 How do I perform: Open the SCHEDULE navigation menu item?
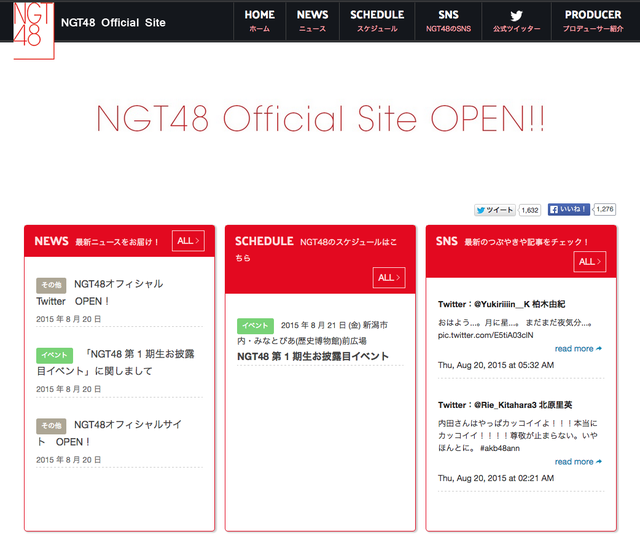pos(377,21)
